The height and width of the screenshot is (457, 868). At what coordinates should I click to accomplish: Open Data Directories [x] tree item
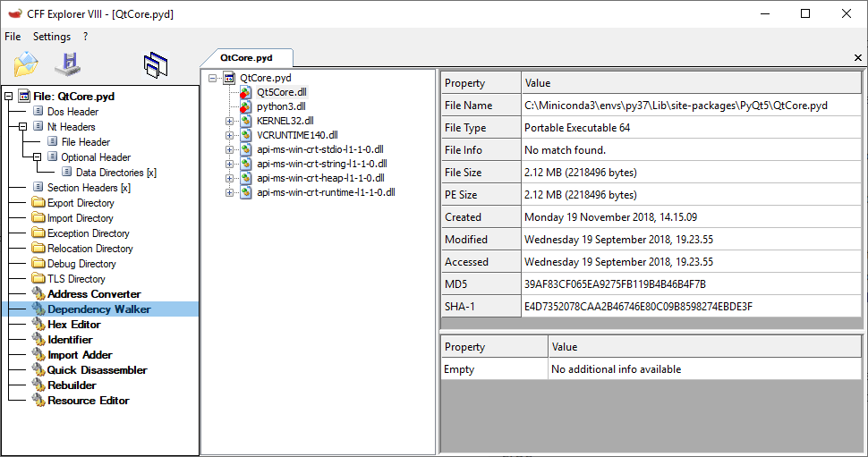pyautogui.click(x=116, y=173)
